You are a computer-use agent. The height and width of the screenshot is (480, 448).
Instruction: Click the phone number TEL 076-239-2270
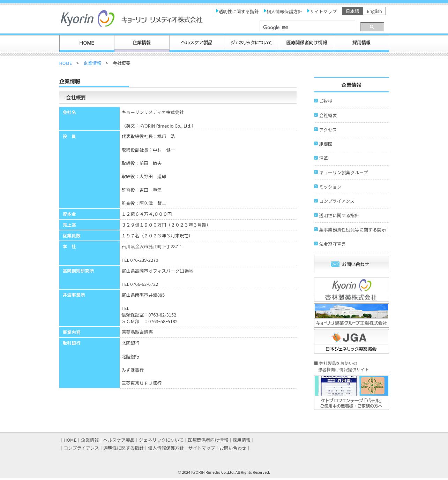point(140,260)
